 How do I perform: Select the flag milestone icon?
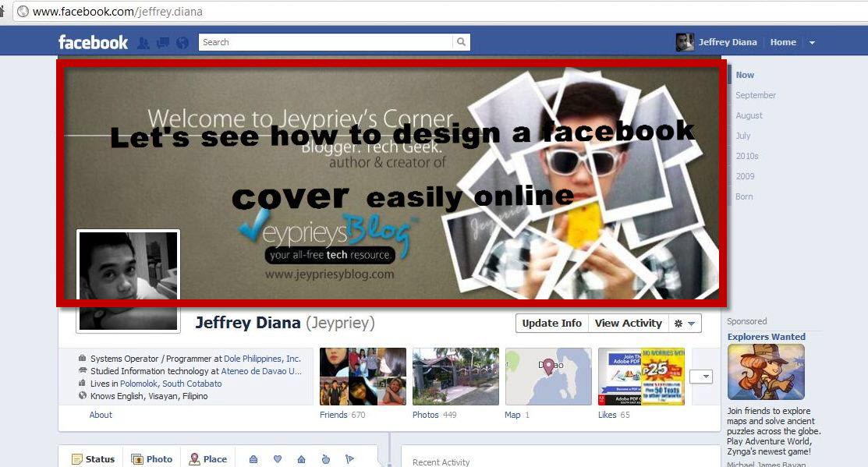(x=349, y=459)
